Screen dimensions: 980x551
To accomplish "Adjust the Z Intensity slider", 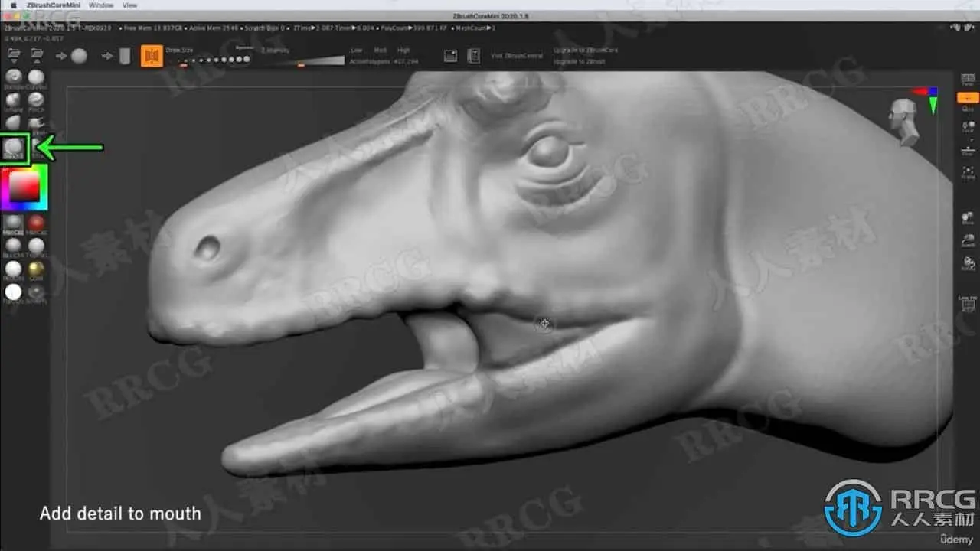I will click(x=303, y=60).
